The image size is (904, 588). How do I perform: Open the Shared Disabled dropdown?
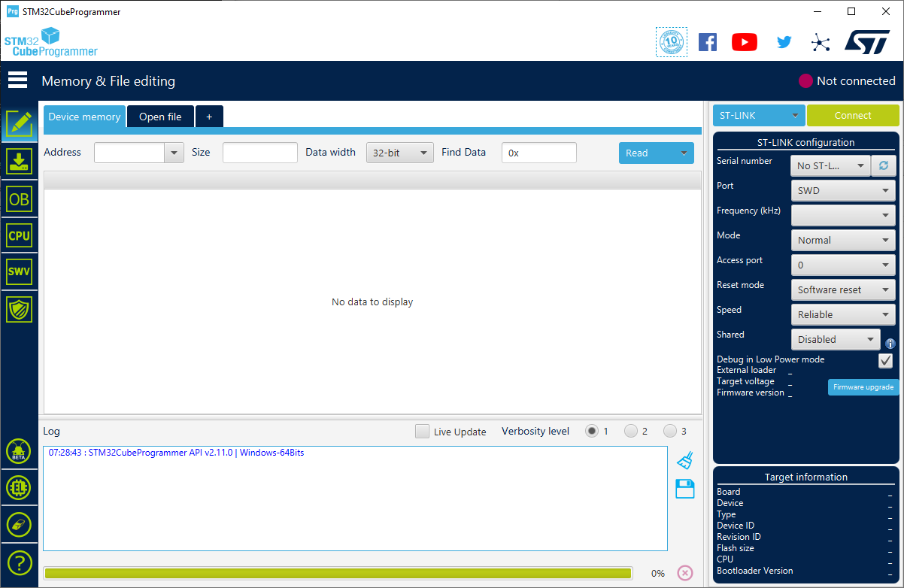[836, 339]
